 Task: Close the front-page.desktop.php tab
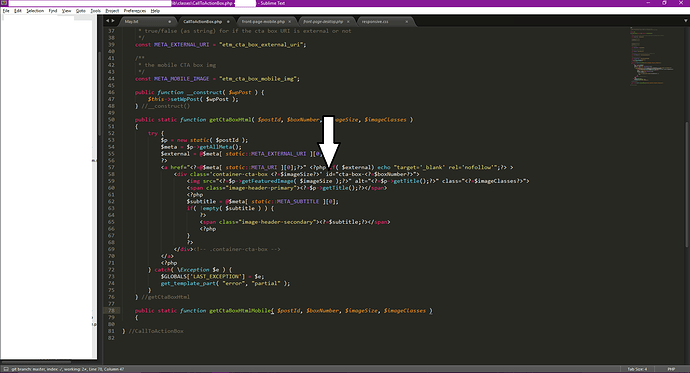[348, 22]
